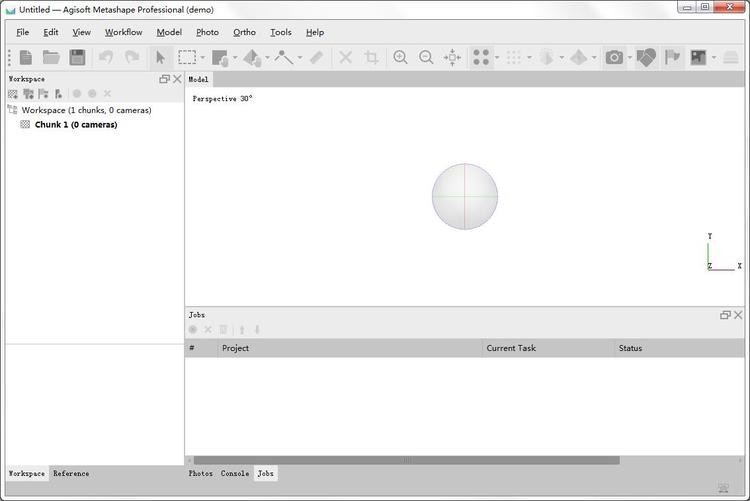Switch to the Console tab
Image resolution: width=750 pixels, height=501 pixels.
click(235, 473)
